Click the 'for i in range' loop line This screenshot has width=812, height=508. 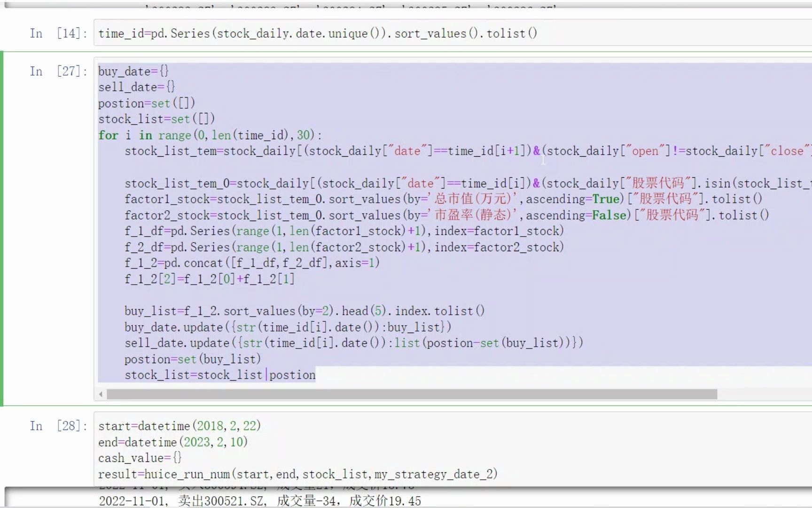point(210,135)
